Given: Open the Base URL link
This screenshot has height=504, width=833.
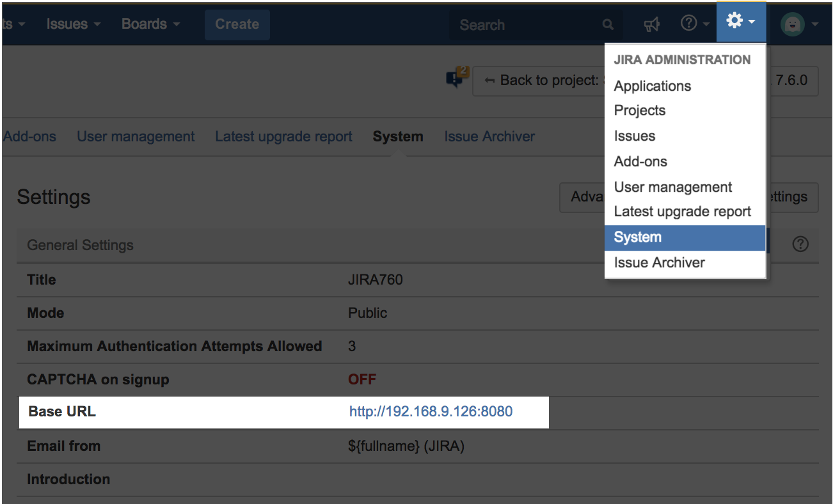Looking at the screenshot, I should point(431,412).
